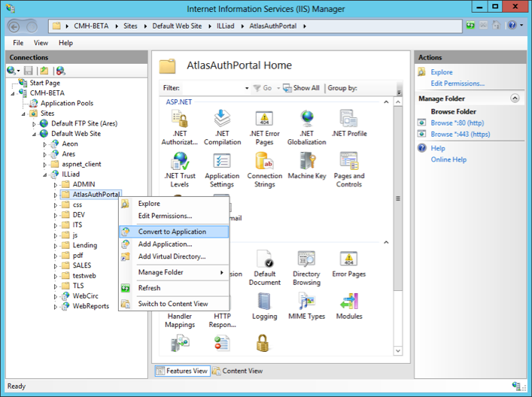Expand the Lending folder tree node

(x=55, y=245)
